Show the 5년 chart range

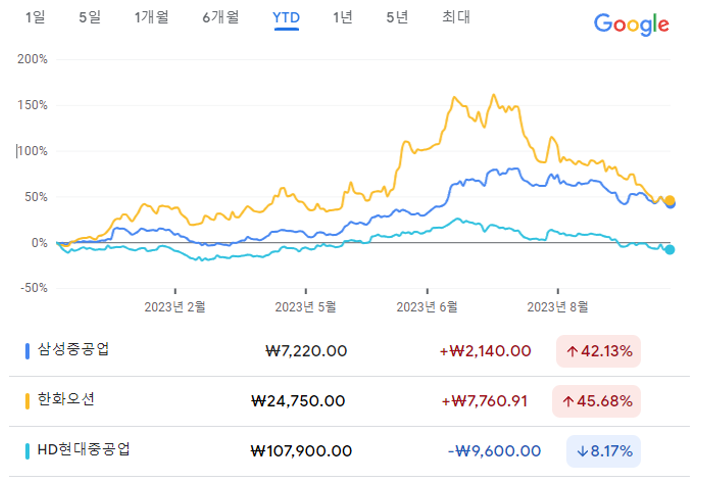397,17
